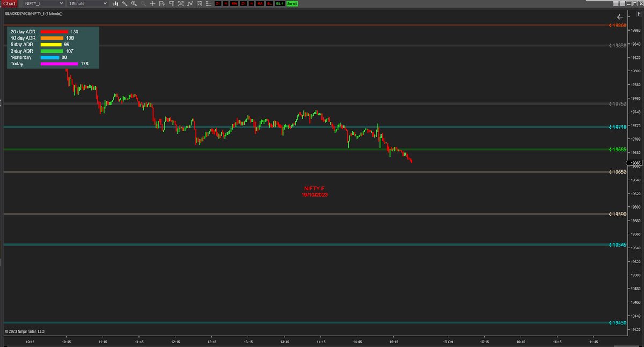Select the 19868 price level marker
The width and height of the screenshot is (644, 347).
(618, 25)
